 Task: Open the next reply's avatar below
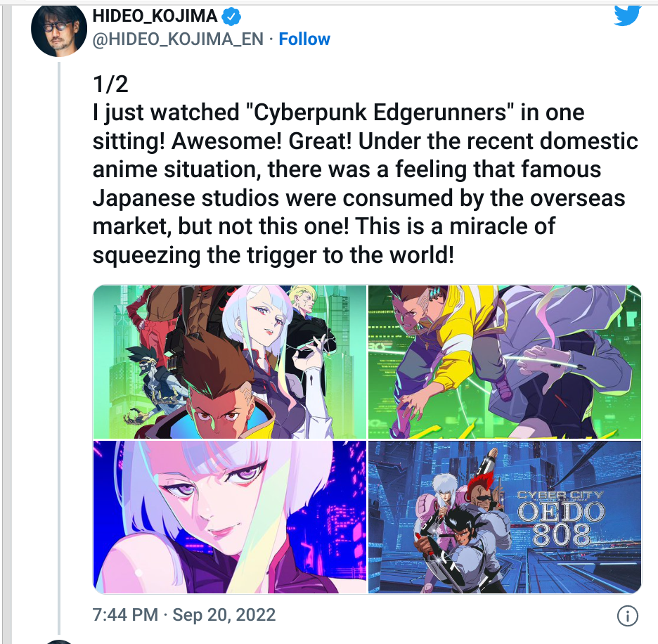[x=59, y=642]
